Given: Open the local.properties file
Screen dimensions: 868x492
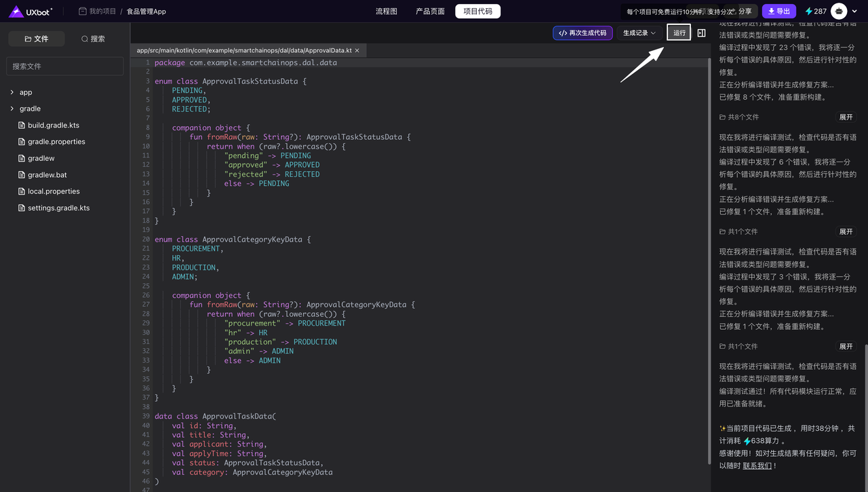Looking at the screenshot, I should [x=54, y=191].
